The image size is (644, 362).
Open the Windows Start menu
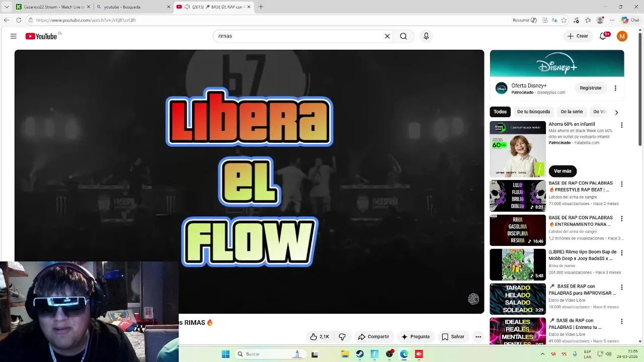pos(225,354)
